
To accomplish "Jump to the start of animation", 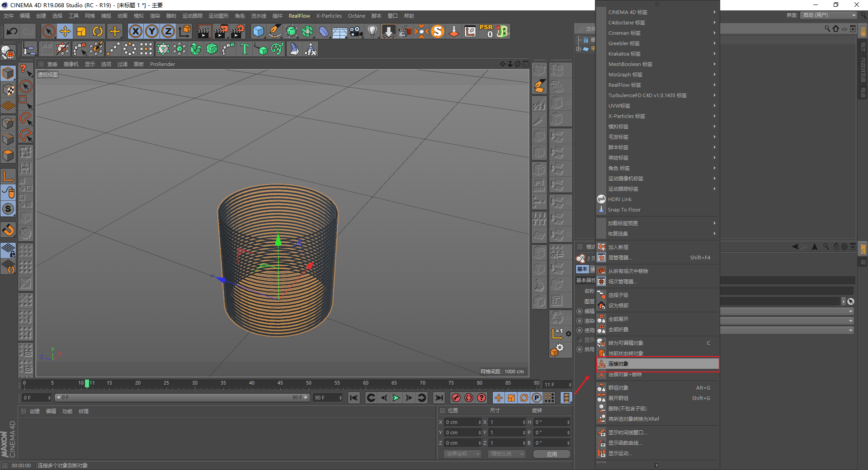I will 354,398.
